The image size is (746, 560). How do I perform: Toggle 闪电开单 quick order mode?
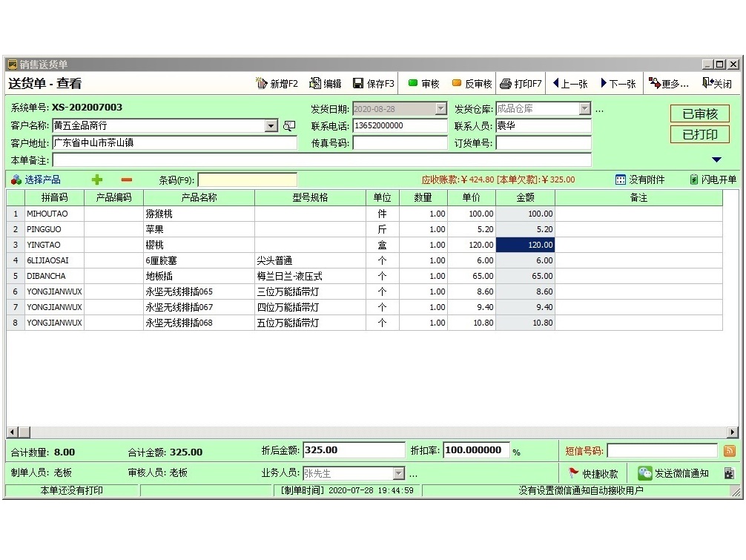point(713,179)
